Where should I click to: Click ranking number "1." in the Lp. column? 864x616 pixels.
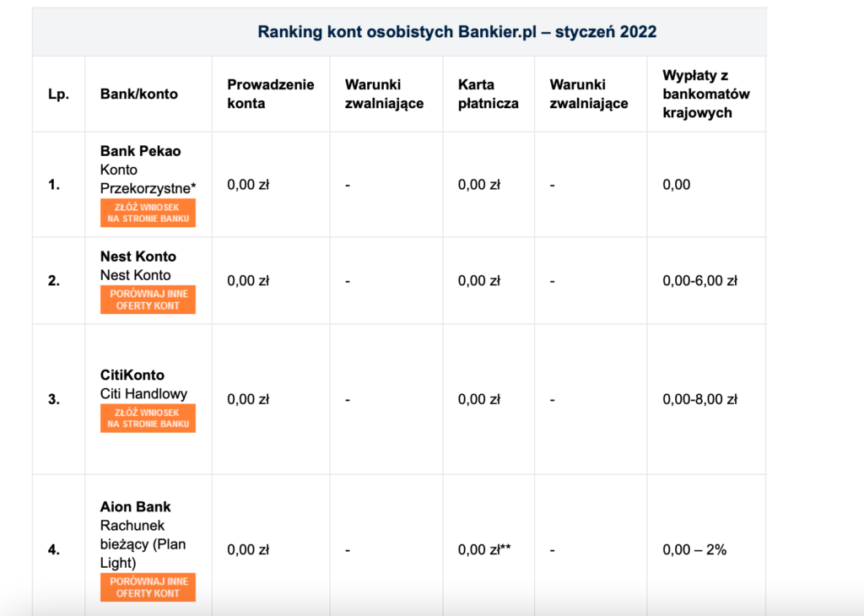(54, 185)
